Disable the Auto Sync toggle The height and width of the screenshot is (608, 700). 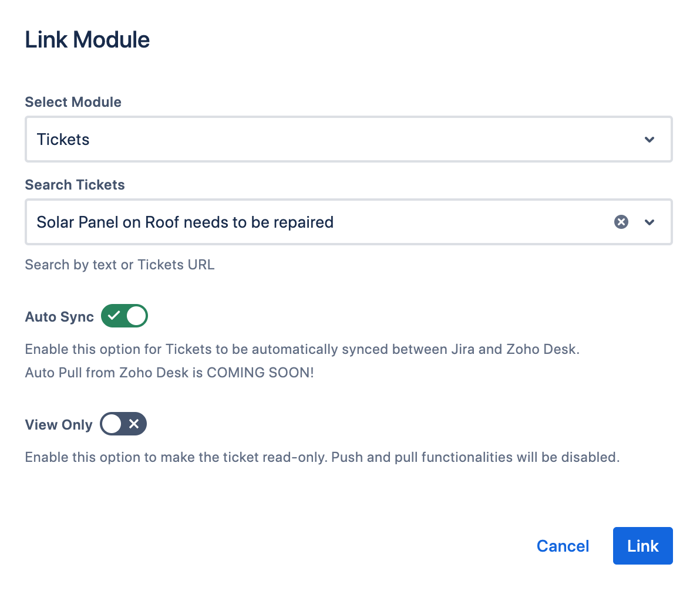click(124, 316)
